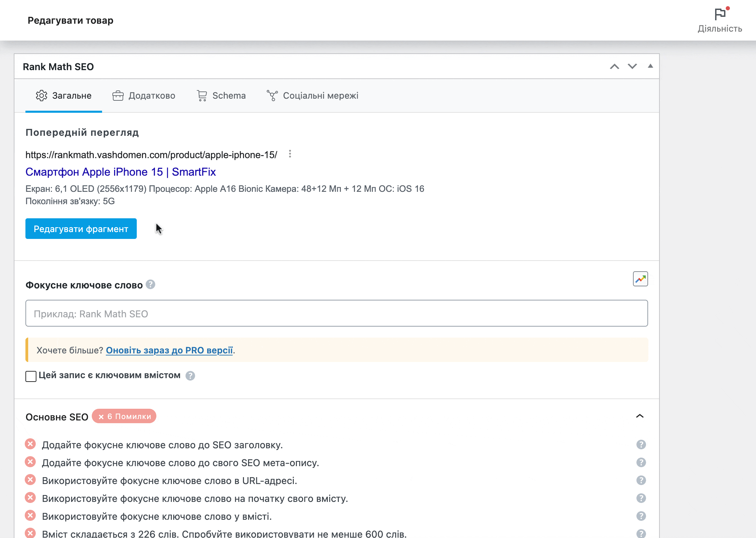Click the Екран: 6,1 OLED description snippet
The height and width of the screenshot is (538, 756).
click(x=225, y=195)
